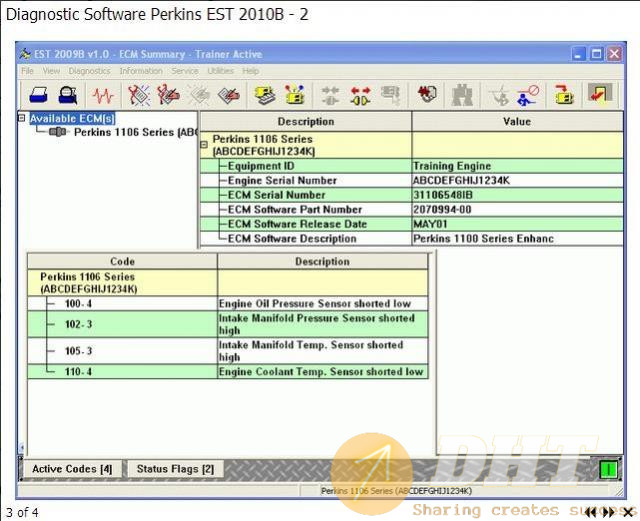Image resolution: width=640 pixels, height=521 pixels.
Task: Open the View menu
Action: pos(51,71)
